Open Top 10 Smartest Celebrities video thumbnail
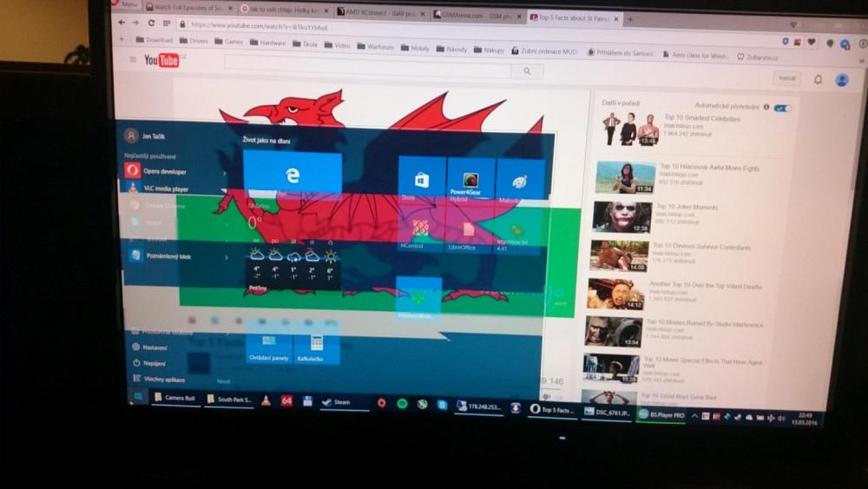Image resolution: width=868 pixels, height=489 pixels. pos(630,129)
